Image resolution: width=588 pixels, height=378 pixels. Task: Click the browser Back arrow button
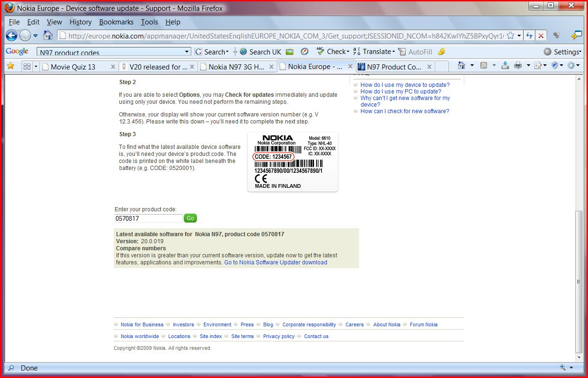12,36
